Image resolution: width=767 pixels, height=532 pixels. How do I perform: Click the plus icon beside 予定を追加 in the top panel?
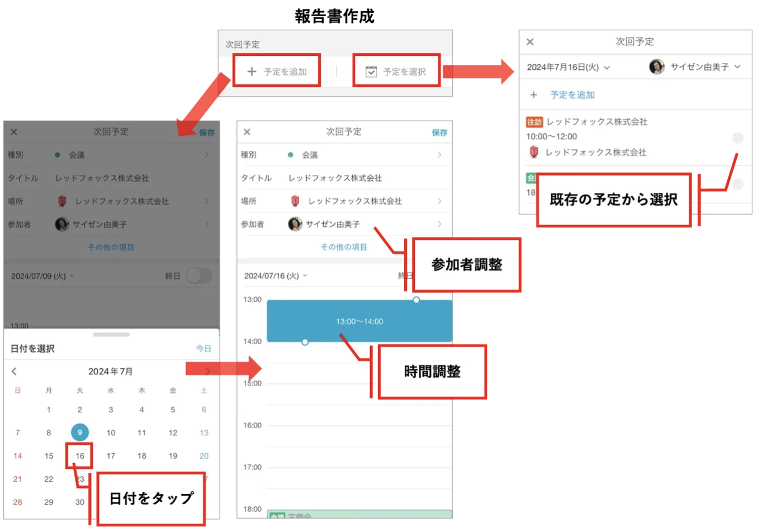(x=252, y=72)
